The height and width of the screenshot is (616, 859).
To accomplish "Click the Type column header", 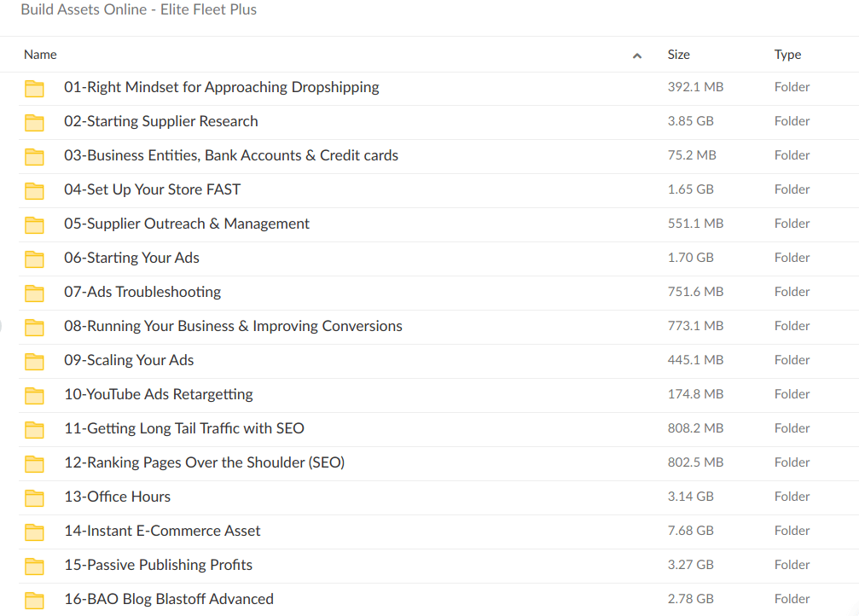I will 787,54.
